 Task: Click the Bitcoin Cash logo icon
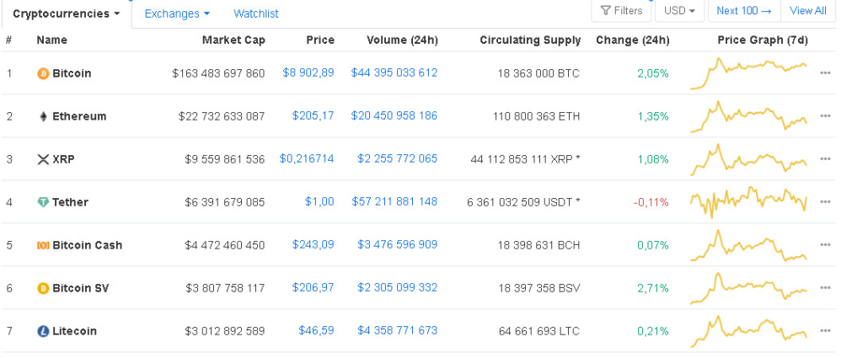[x=43, y=245]
